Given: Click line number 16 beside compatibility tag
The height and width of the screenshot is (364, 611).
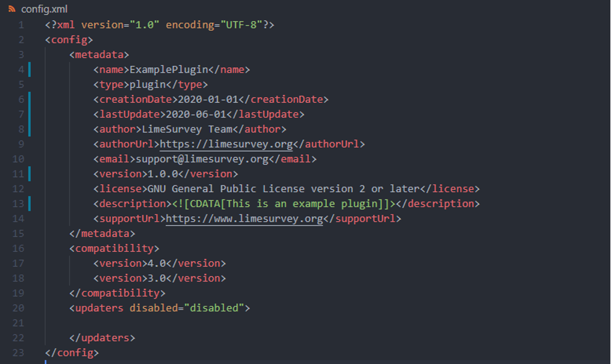Looking at the screenshot, I should coord(18,248).
